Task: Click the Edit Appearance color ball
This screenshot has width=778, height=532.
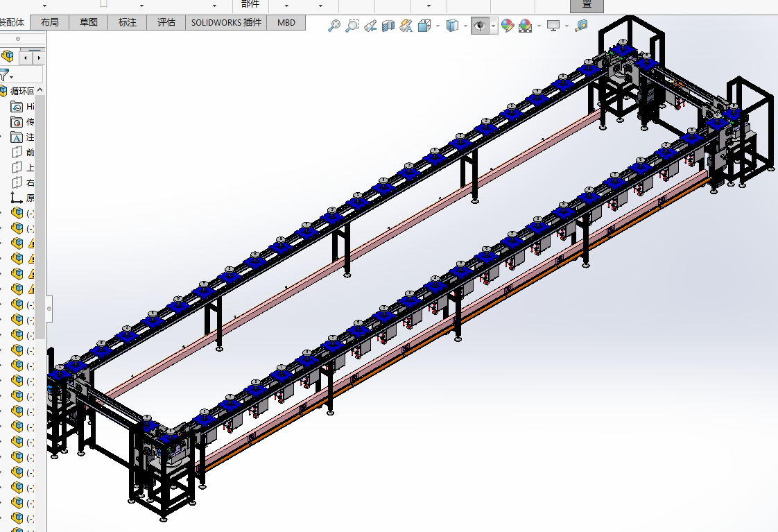Action: (x=507, y=26)
